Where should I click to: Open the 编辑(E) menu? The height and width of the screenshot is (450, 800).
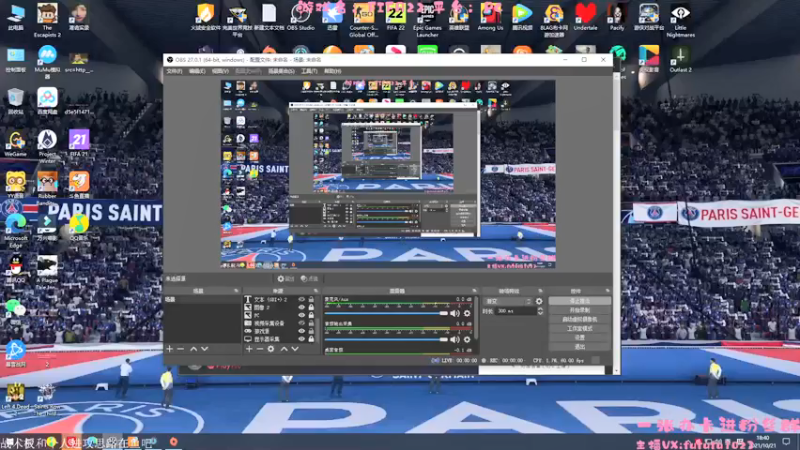[x=197, y=71]
